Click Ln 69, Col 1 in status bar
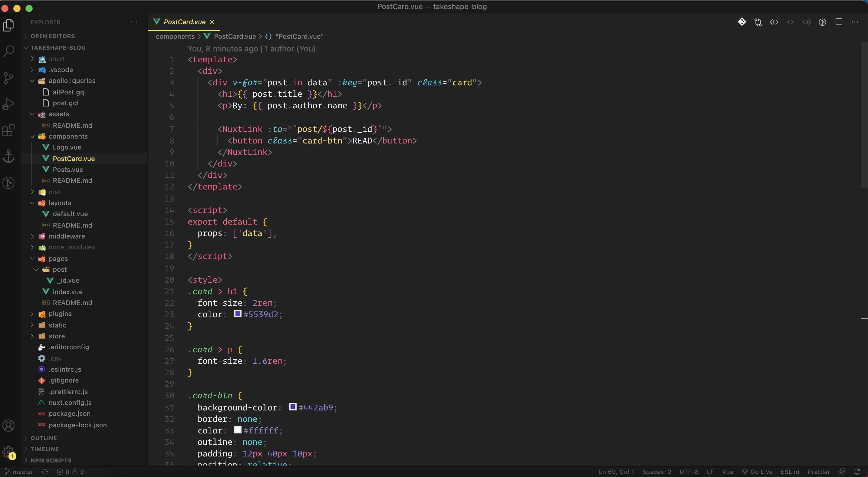This screenshot has height=477, width=868. click(616, 472)
